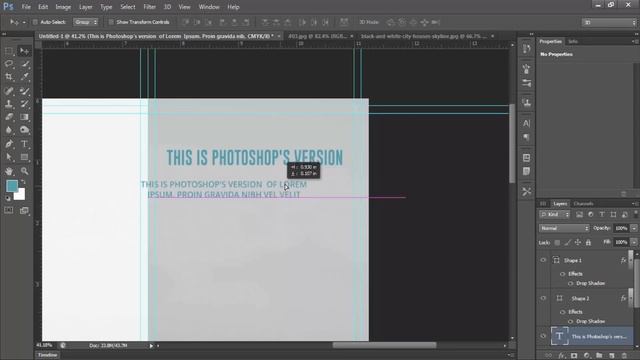640x360 pixels.
Task: Select the Pen tool
Action: [x=9, y=144]
